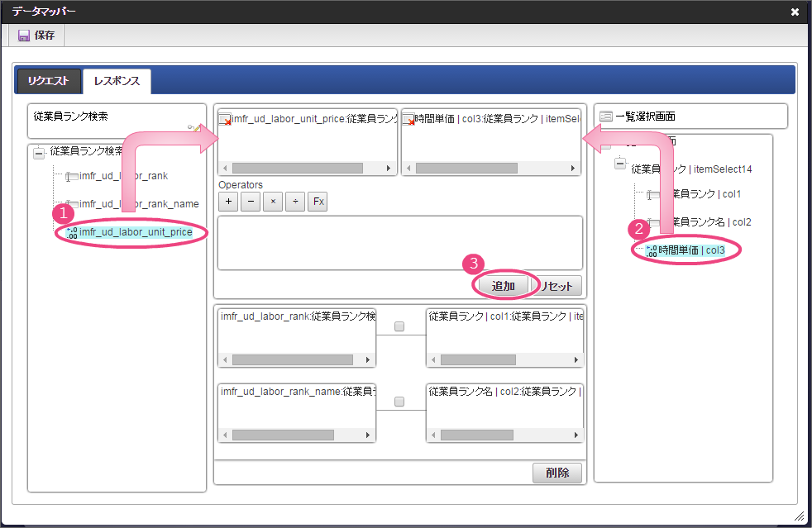Click right scroll arrow of imfr_ud_labor_rank mapping box
812x528 pixels.
point(368,359)
